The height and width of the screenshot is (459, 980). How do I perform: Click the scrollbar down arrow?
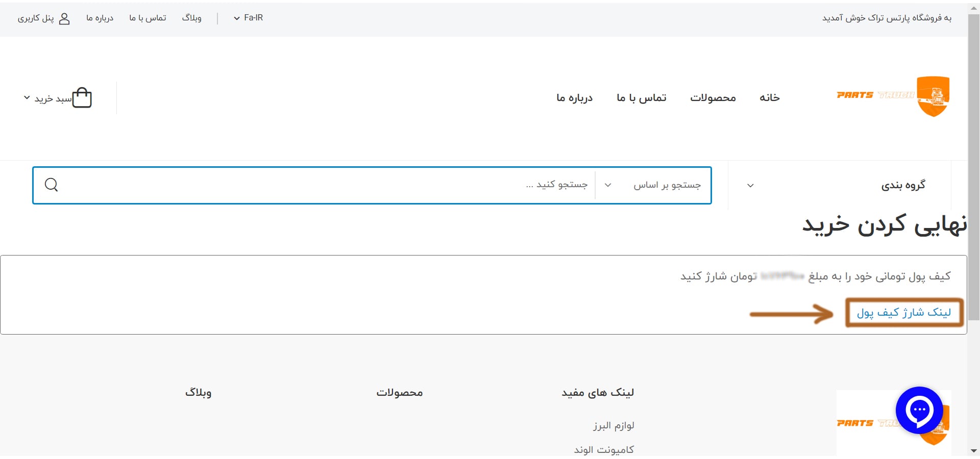click(x=973, y=451)
